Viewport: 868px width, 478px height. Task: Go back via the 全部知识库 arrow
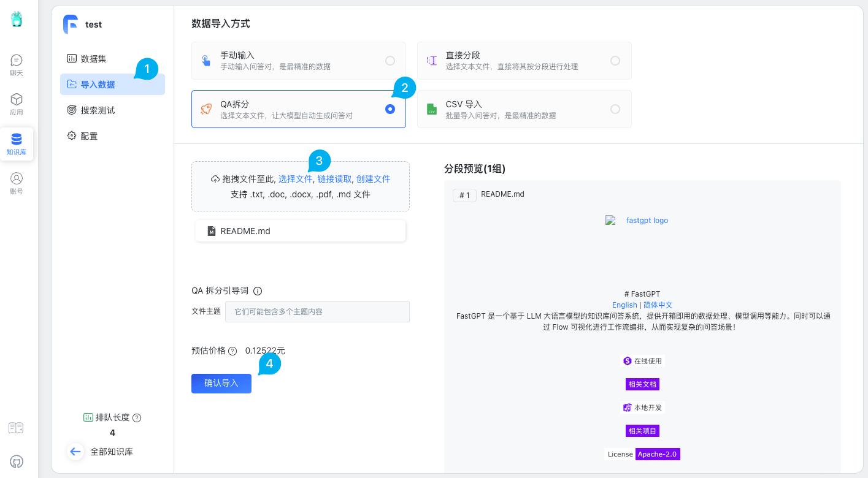(x=75, y=451)
